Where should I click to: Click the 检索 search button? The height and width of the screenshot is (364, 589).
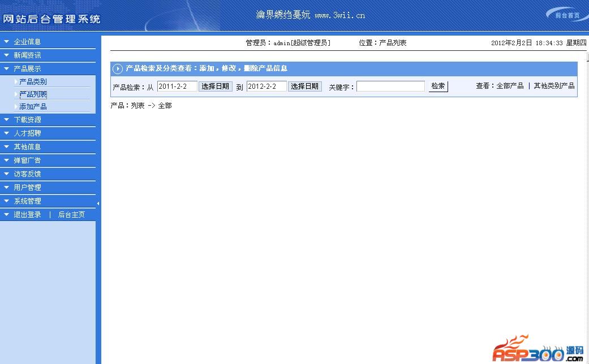point(438,86)
